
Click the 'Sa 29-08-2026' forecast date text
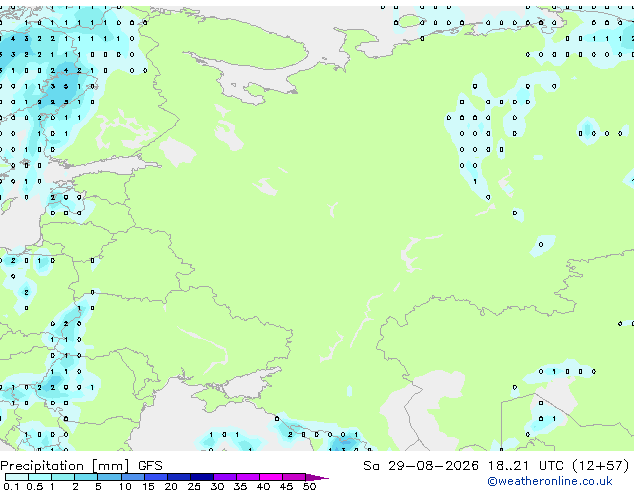pos(421,466)
